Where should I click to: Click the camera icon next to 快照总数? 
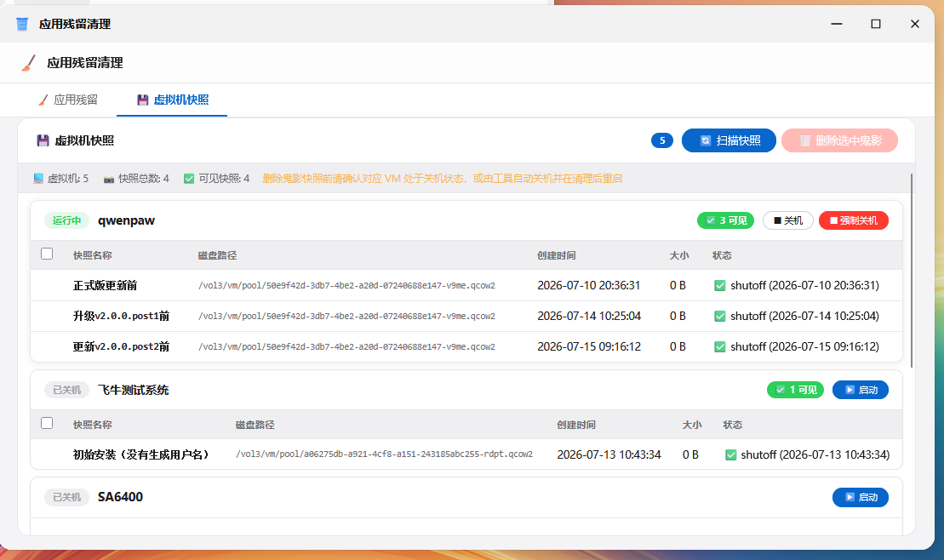coord(108,179)
